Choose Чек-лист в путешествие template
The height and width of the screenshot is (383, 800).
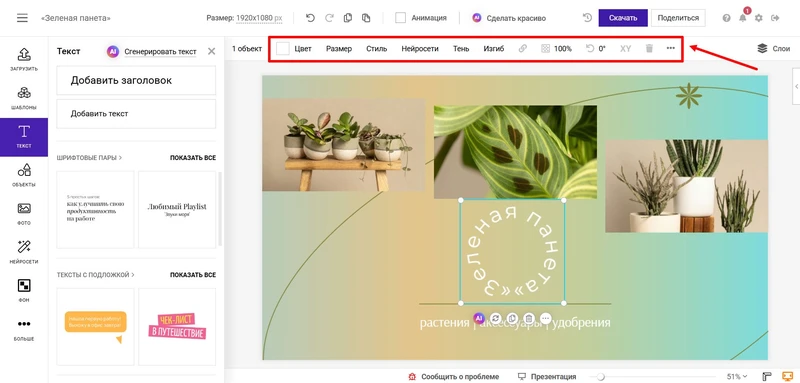[177, 326]
